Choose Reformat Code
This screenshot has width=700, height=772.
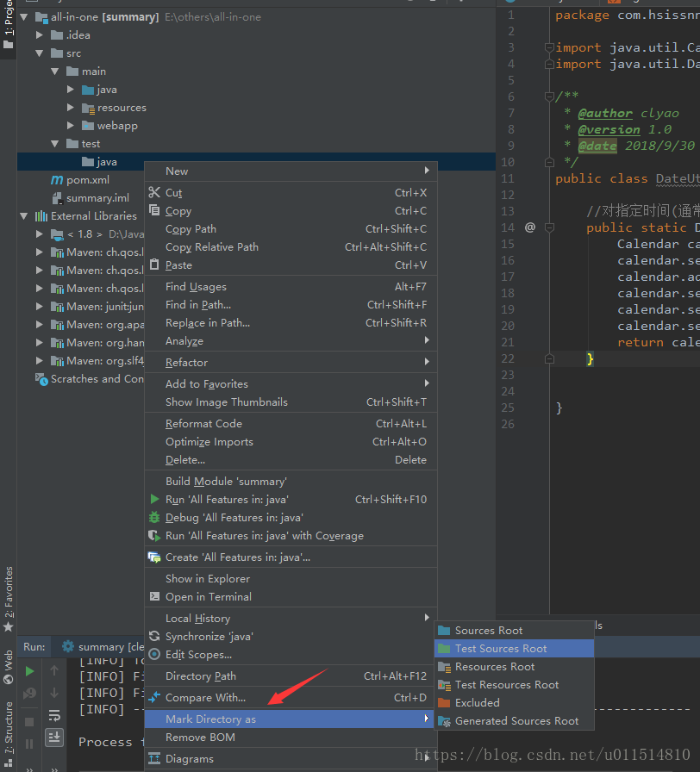[x=291, y=423]
